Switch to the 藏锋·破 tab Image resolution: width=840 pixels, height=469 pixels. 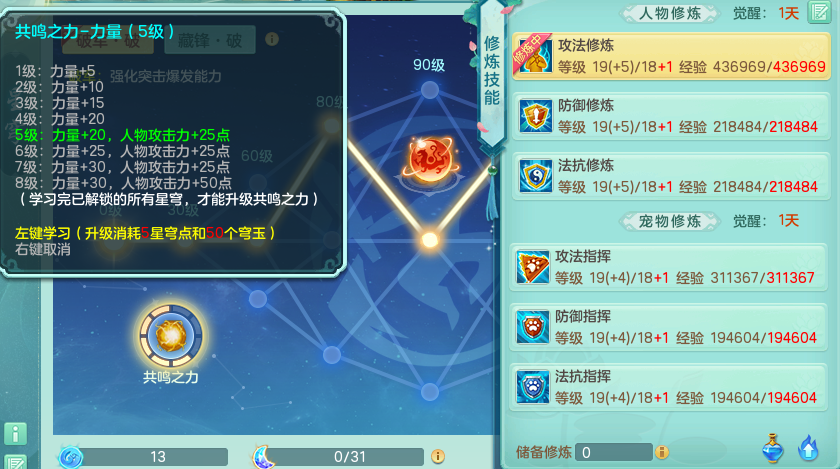pyautogui.click(x=210, y=40)
